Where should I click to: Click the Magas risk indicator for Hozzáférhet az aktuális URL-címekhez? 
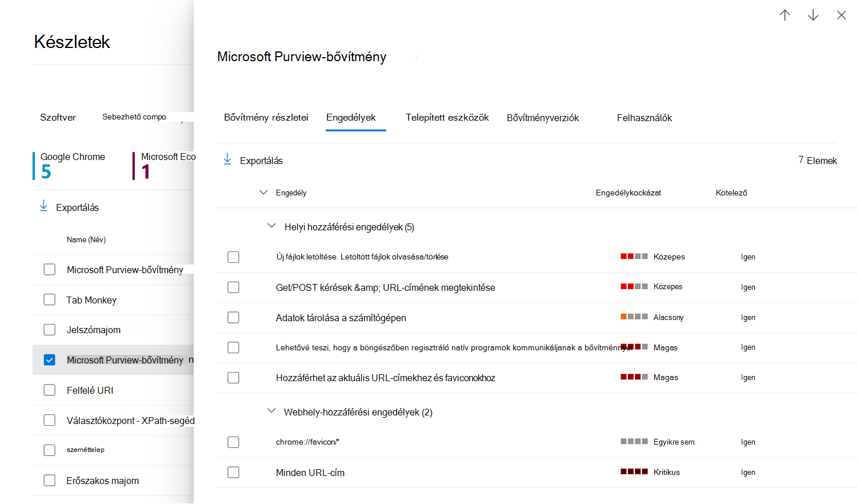(x=634, y=377)
